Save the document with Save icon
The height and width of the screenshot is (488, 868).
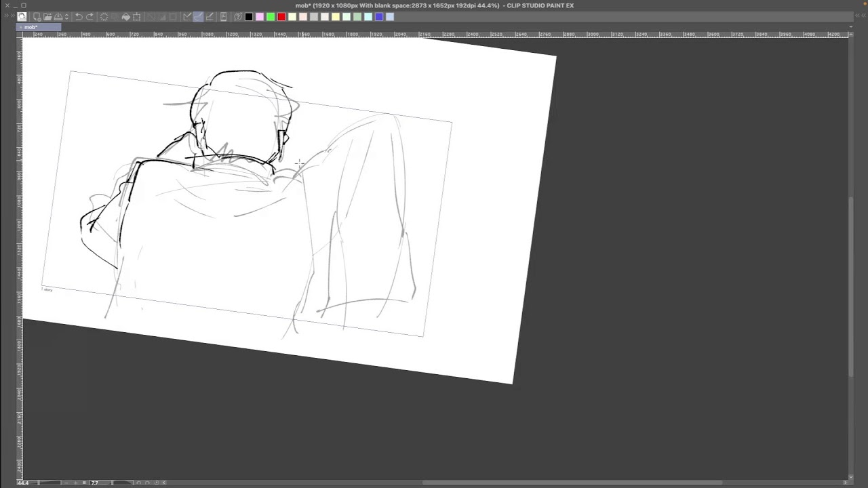pyautogui.click(x=58, y=16)
